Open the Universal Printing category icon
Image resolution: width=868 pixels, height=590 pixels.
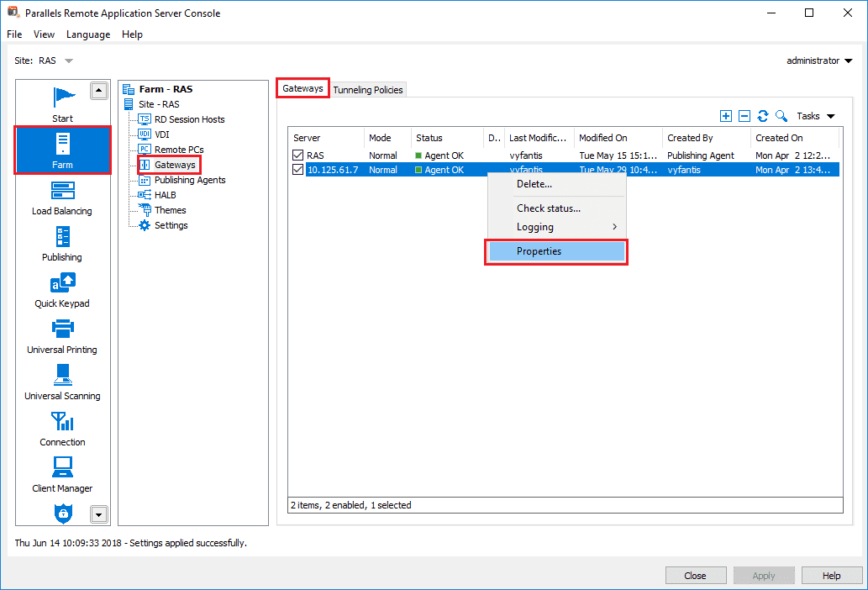coord(62,329)
